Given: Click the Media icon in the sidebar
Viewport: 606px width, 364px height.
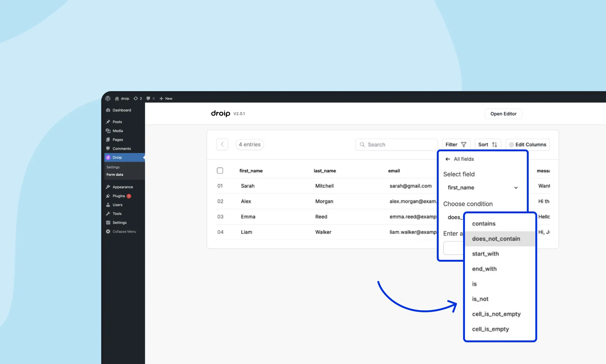Looking at the screenshot, I should 108,131.
